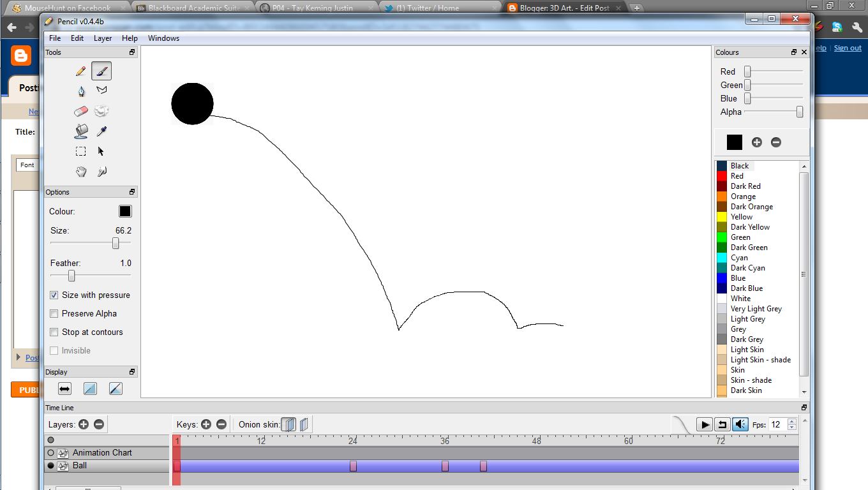
Task: Grab the Eyedropper tool
Action: pos(101,131)
